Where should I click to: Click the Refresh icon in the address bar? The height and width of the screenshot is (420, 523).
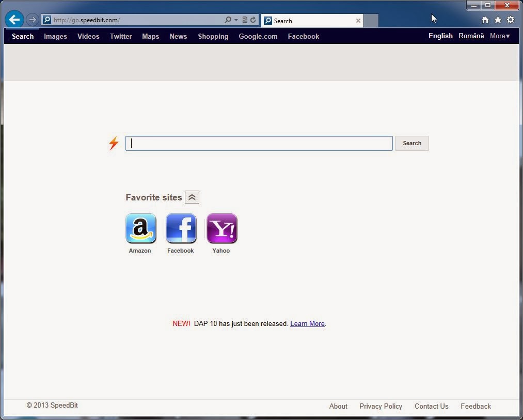[252, 20]
